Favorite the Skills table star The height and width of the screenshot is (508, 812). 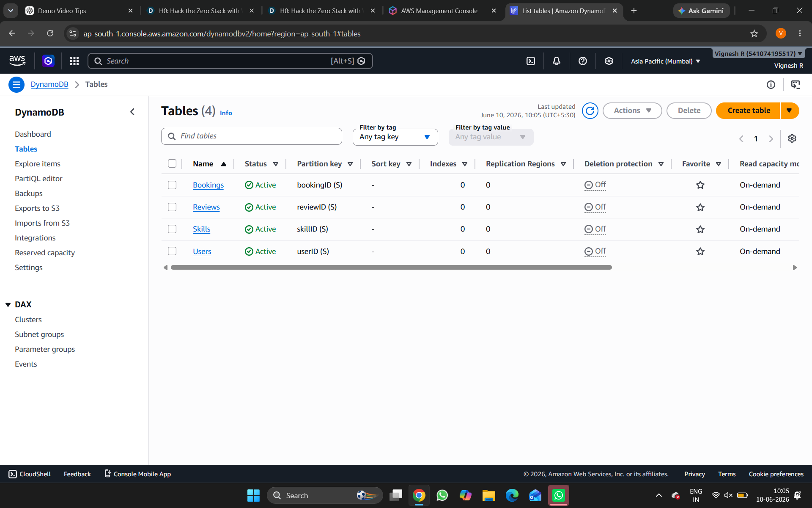pyautogui.click(x=700, y=229)
